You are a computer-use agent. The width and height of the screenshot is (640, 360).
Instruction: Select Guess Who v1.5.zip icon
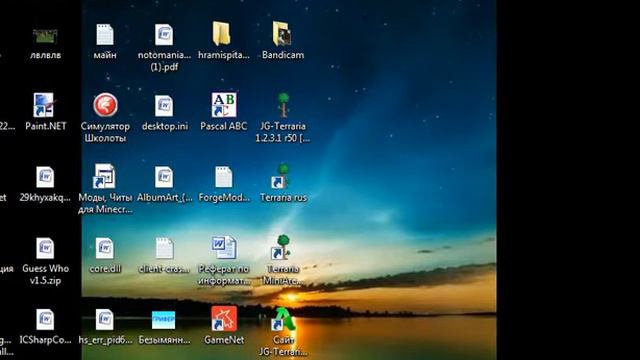(x=45, y=248)
